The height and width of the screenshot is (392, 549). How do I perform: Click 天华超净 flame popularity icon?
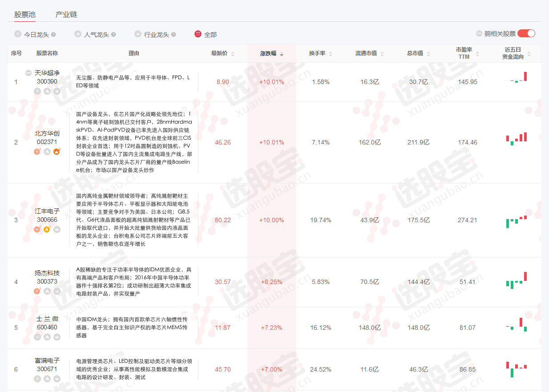47,91
